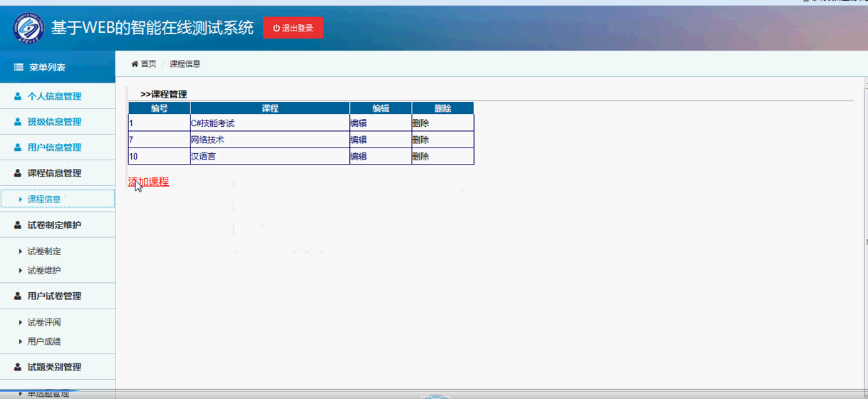Click the 汉语言 course name cell

(x=270, y=156)
